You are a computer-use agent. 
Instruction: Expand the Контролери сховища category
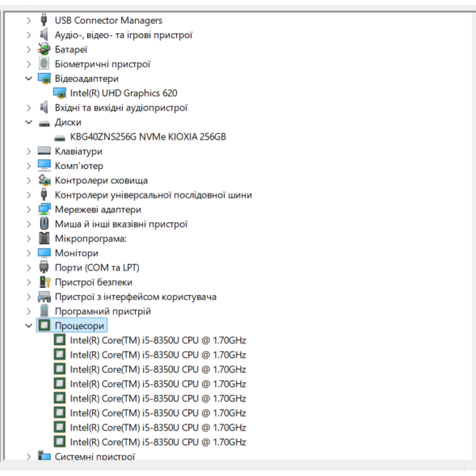(29, 180)
